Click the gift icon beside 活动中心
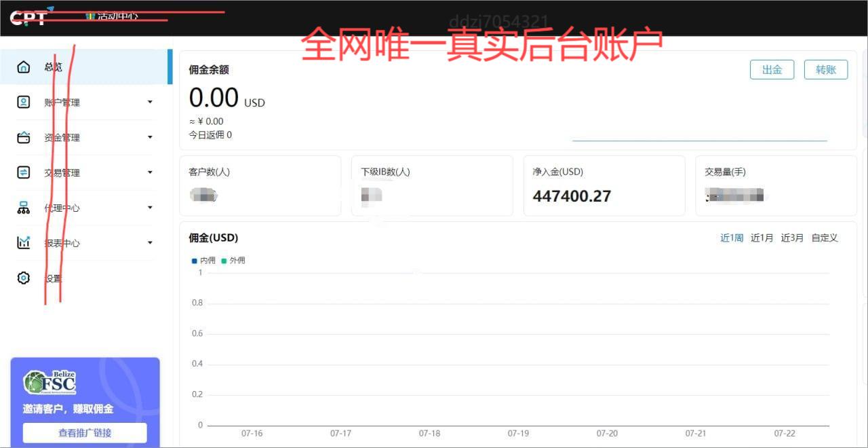This screenshot has width=868, height=448. 90,16
